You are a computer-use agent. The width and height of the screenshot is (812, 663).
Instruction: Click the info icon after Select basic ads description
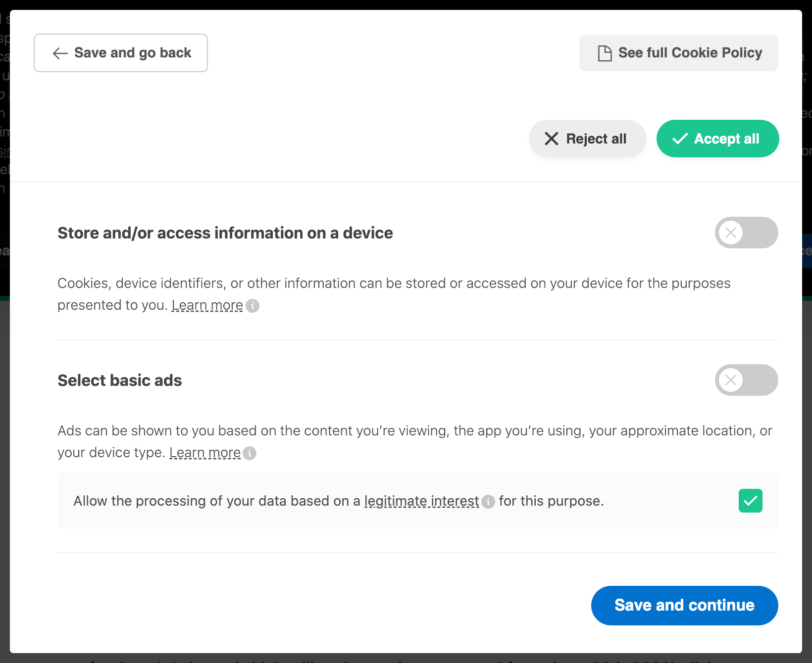click(250, 453)
